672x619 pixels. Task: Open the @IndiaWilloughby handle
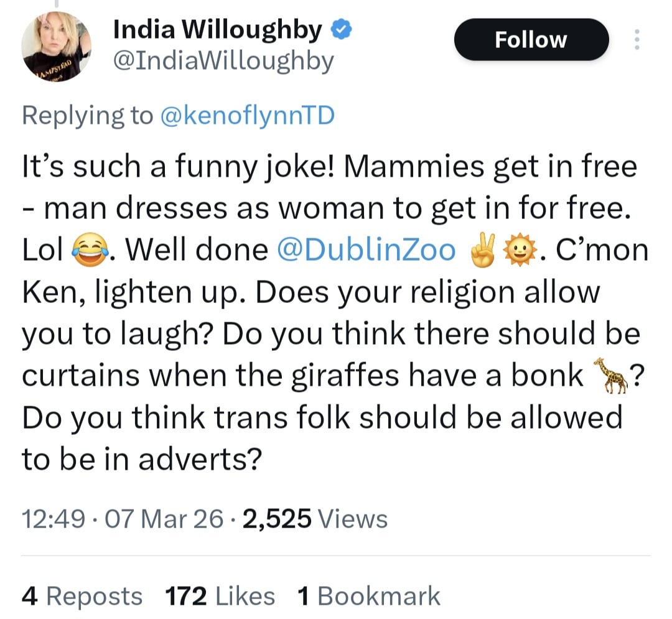click(223, 61)
